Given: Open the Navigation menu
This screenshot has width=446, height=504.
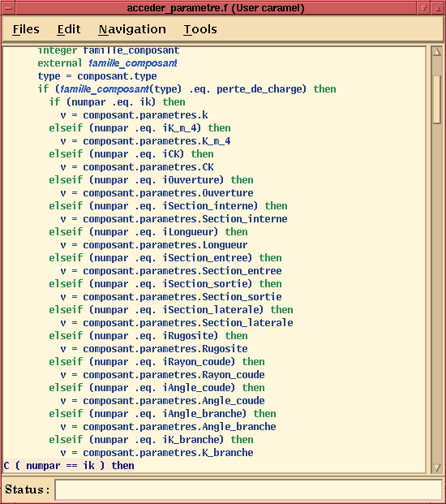Looking at the screenshot, I should pos(132,29).
